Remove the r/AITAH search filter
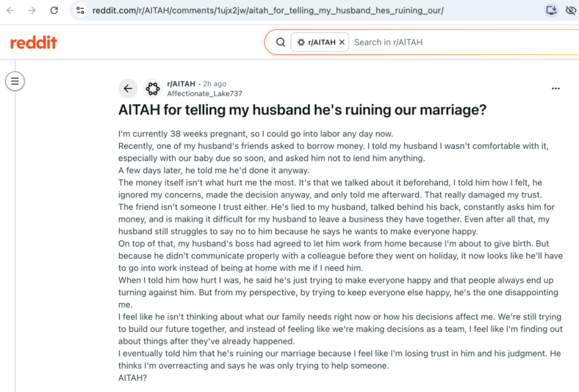Image resolution: width=579 pixels, height=392 pixels. 342,42
